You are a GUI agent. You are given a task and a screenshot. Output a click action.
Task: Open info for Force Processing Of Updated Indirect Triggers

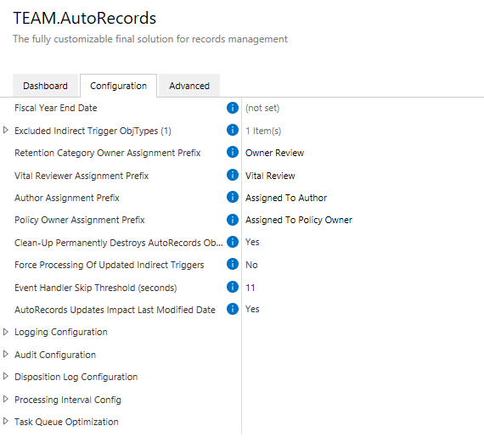pos(233,264)
